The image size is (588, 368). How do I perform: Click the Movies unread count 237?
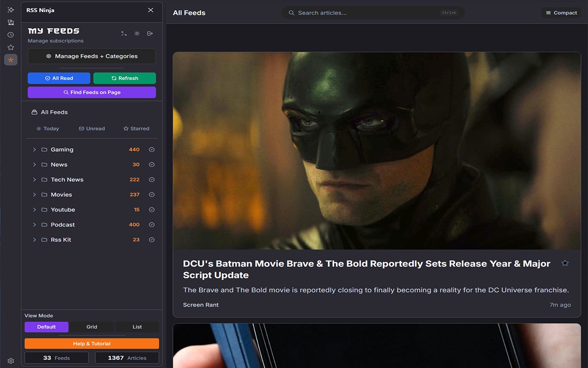click(135, 195)
